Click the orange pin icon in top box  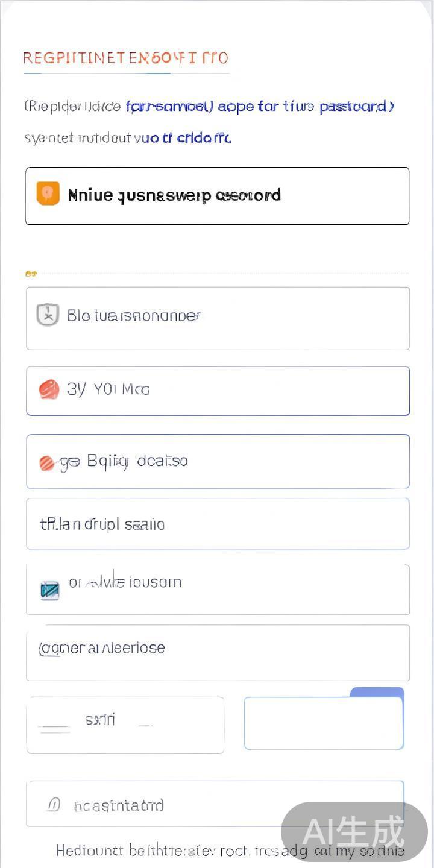(x=48, y=193)
